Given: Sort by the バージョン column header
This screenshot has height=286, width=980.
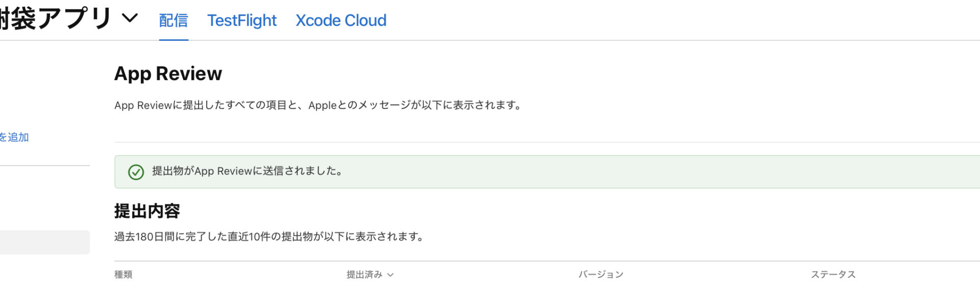Looking at the screenshot, I should pyautogui.click(x=601, y=275).
